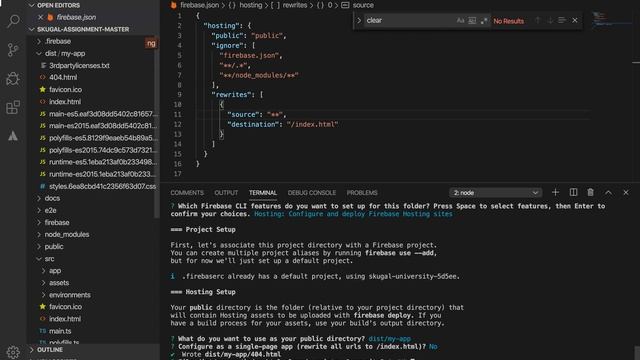Expand the public folder

53,247
